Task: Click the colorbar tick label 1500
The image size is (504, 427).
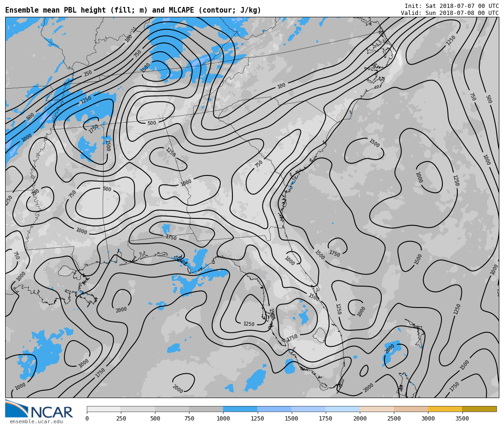Action: coord(292,418)
